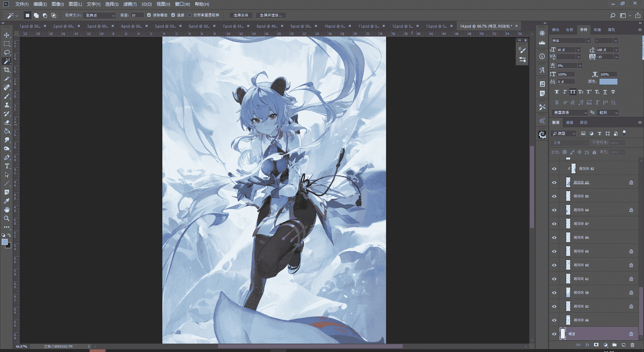Hide layer 레이어 85
Viewport: 644px width, 352px height.
pyautogui.click(x=554, y=196)
